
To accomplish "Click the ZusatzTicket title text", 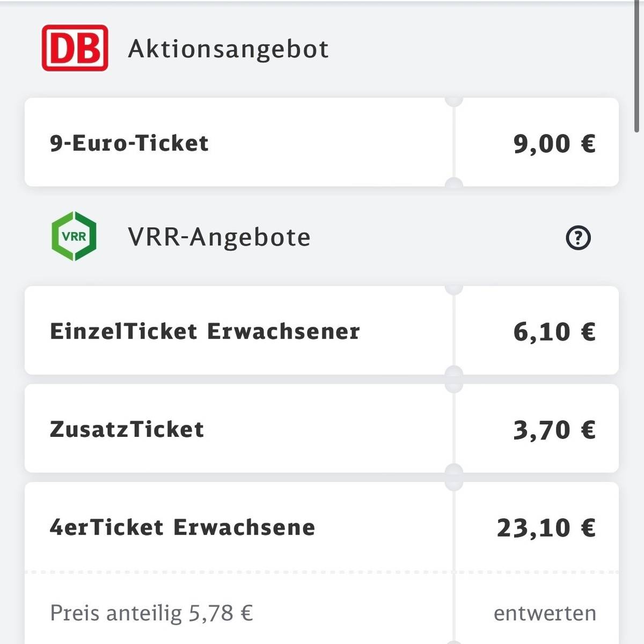I will point(126,429).
